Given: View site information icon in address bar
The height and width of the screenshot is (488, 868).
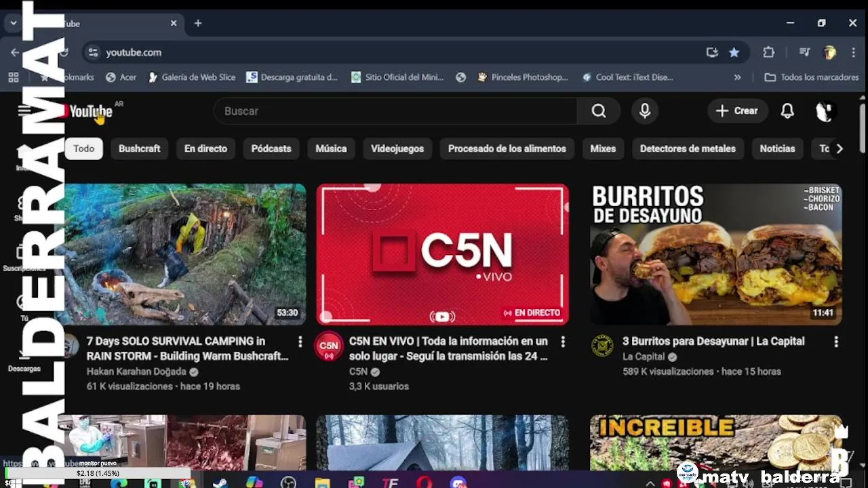Looking at the screenshot, I should (x=93, y=52).
